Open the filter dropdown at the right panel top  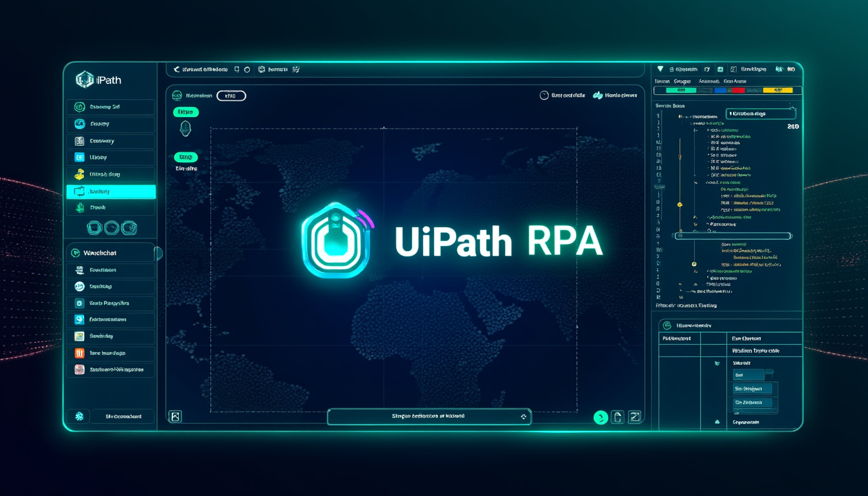pos(660,69)
